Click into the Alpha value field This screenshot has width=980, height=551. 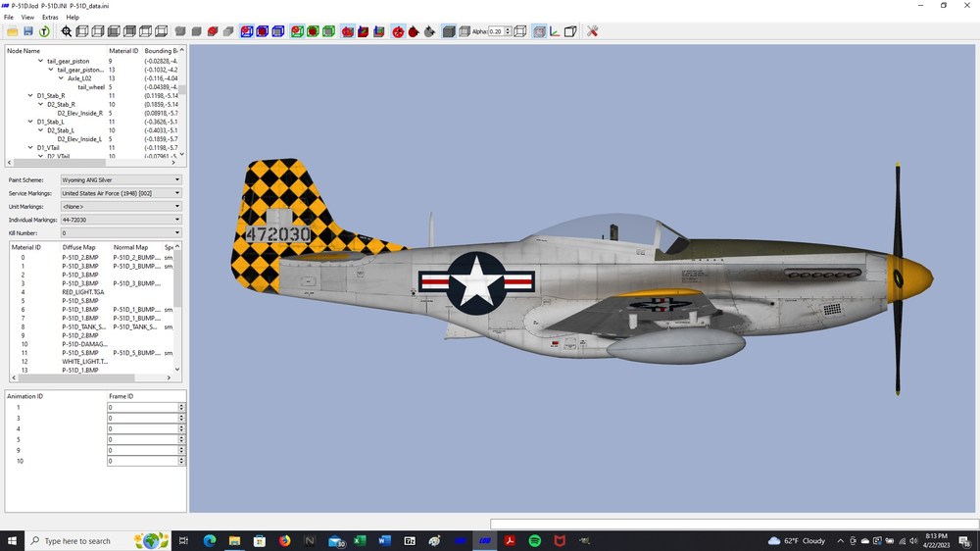[x=496, y=31]
